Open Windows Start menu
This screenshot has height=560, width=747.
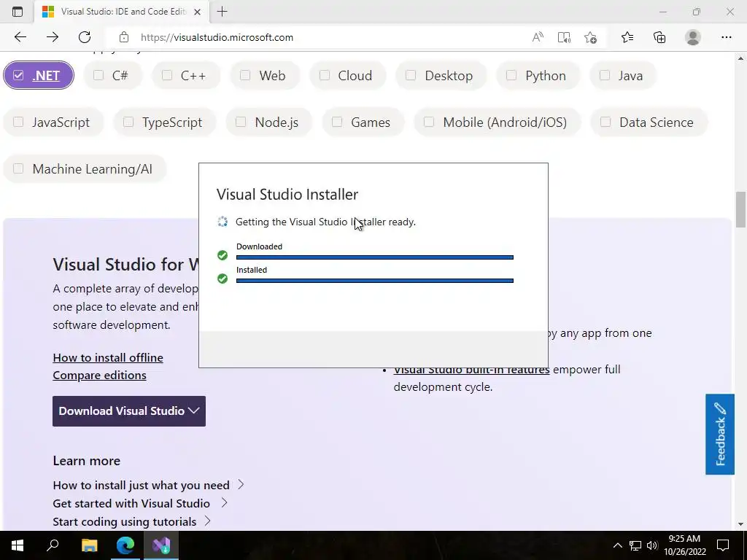pos(18,545)
